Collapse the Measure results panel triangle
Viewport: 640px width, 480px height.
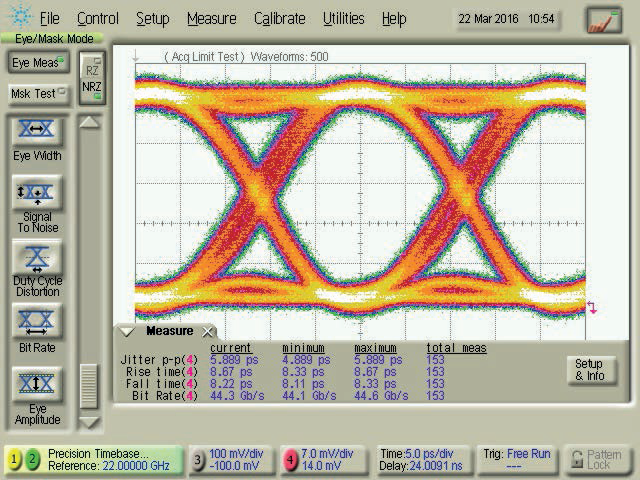click(x=127, y=332)
